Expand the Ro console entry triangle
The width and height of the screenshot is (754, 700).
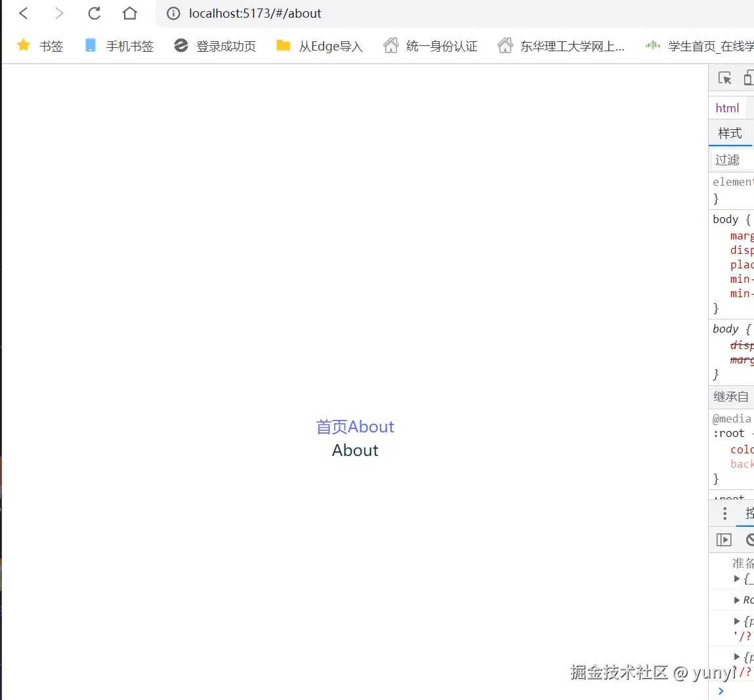pos(737,600)
